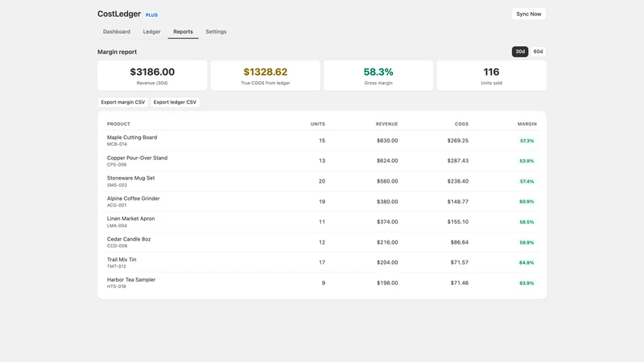Viewport: 644px width, 362px height.
Task: Select the Alpine Coffee Grinder product
Action: click(x=133, y=199)
